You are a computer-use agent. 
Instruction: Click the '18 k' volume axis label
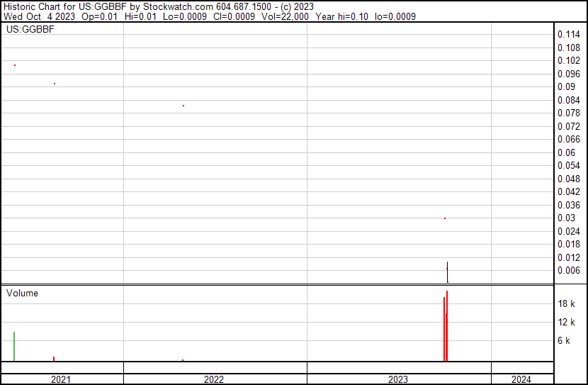tap(566, 304)
